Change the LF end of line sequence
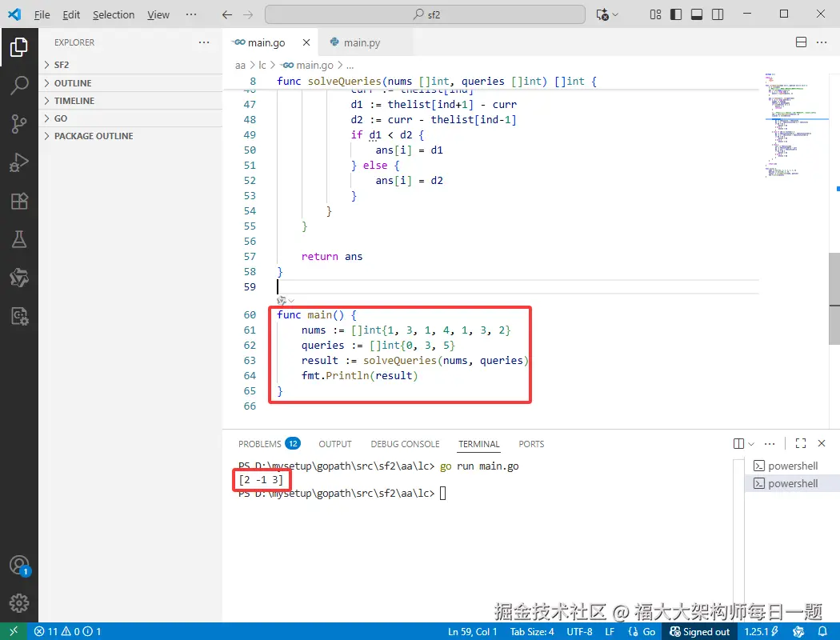Screen dimensions: 840x640 [610, 631]
